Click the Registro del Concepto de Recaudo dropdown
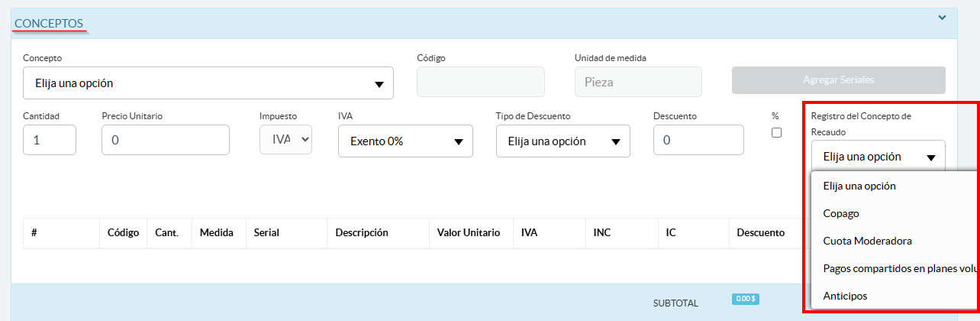980x321 pixels. click(872, 157)
